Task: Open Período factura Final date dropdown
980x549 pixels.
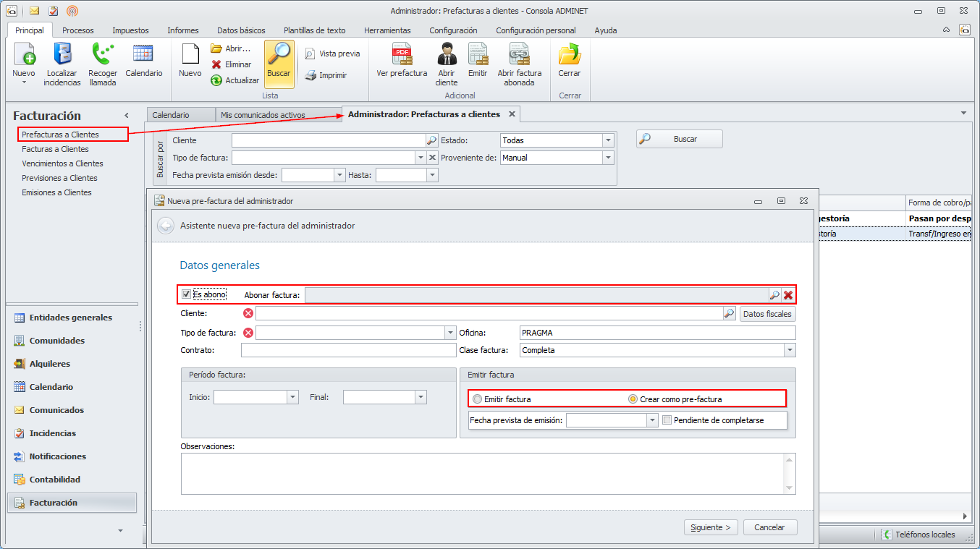Action: coord(421,397)
